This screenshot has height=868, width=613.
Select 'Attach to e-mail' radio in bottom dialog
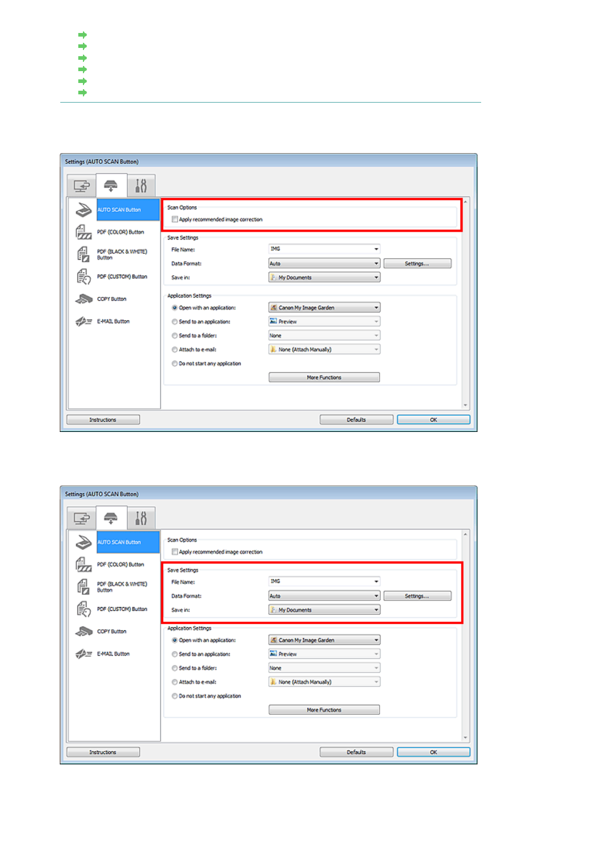point(175,682)
